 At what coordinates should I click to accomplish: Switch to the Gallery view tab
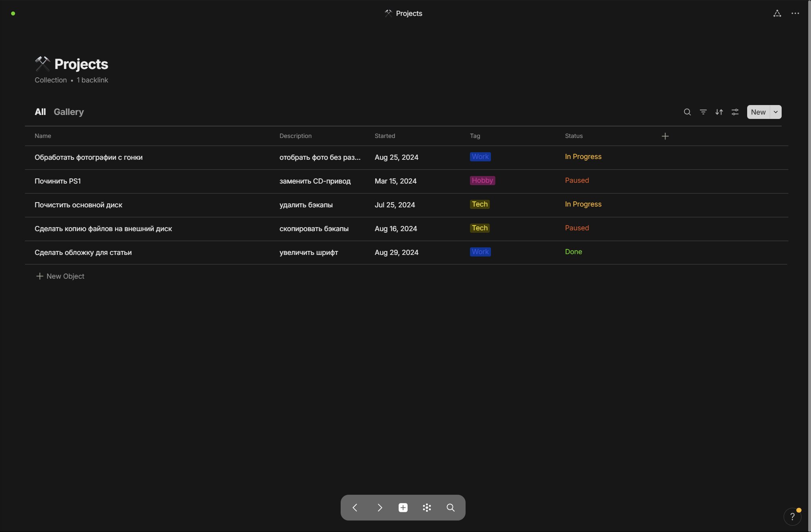pyautogui.click(x=69, y=112)
